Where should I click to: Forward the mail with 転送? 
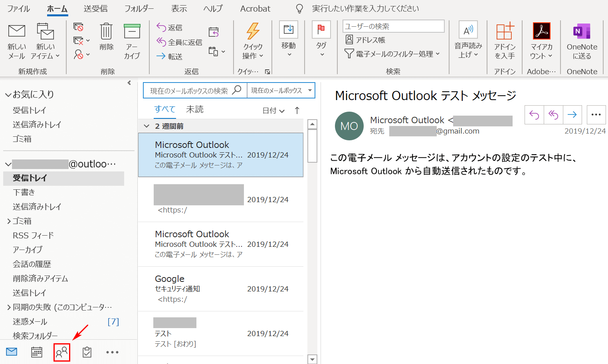point(170,57)
